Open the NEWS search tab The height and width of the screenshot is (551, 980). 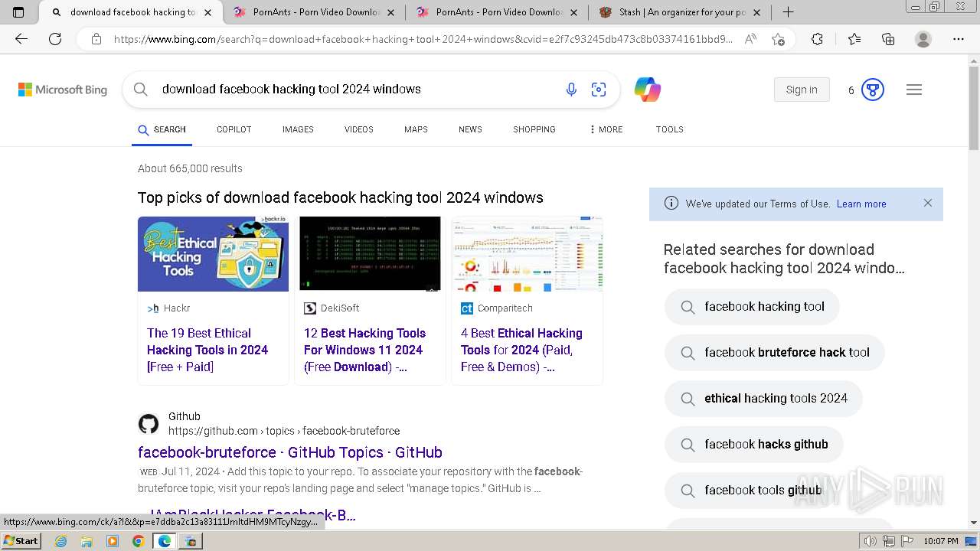(x=470, y=129)
